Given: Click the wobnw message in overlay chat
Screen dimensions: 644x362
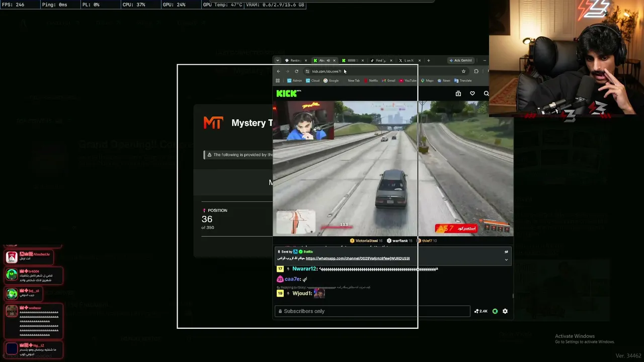Looking at the screenshot, I should pos(34,321).
